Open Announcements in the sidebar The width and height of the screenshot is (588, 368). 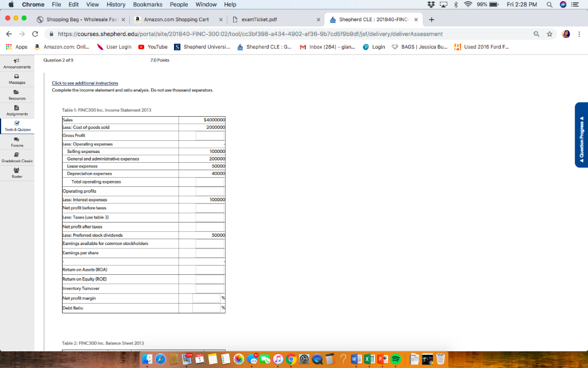pyautogui.click(x=17, y=63)
